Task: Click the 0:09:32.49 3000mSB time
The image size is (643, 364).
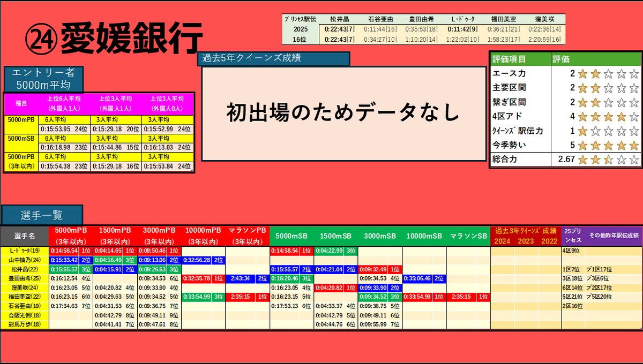Action: [373, 269]
